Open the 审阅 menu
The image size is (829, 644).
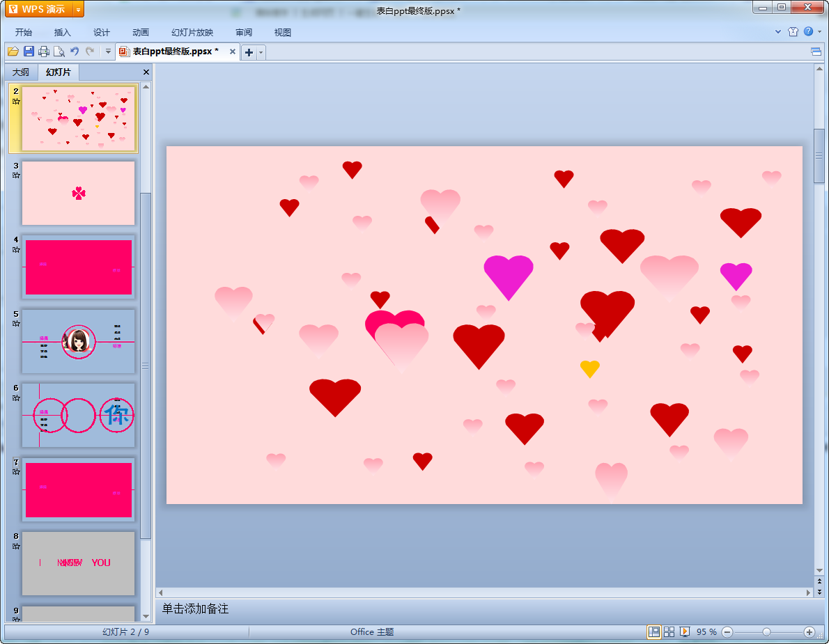click(244, 32)
